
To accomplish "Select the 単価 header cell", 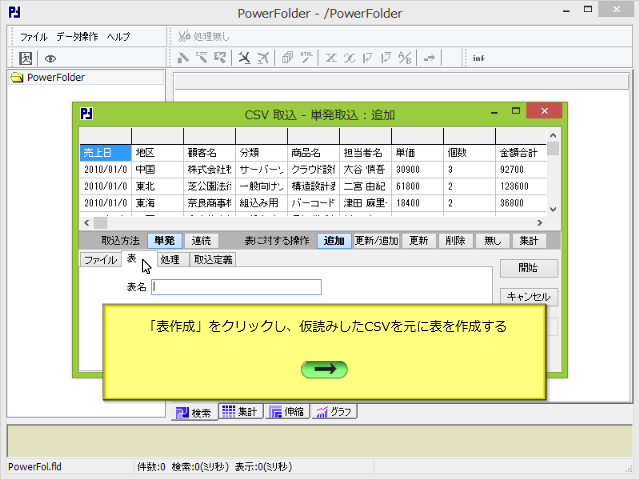I will [417, 153].
